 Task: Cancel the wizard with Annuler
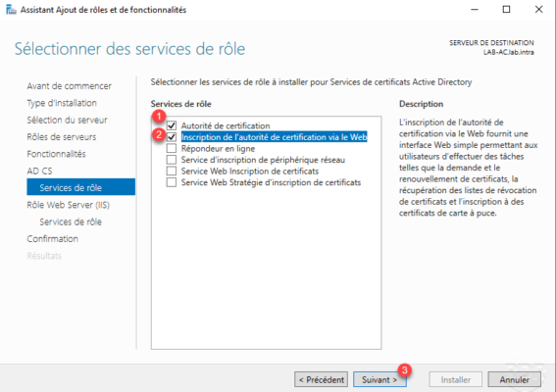(514, 379)
